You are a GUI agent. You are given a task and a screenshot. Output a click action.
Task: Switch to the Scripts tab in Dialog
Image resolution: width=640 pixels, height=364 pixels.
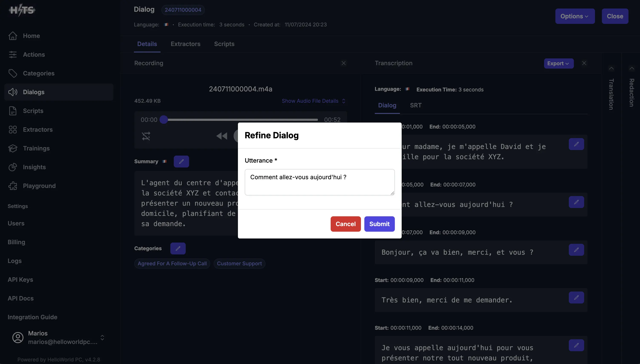[x=224, y=44]
